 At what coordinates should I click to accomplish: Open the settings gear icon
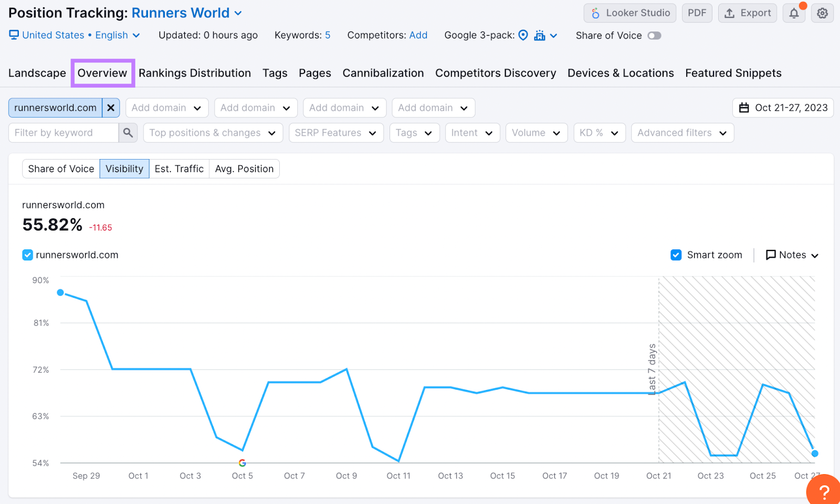click(822, 13)
